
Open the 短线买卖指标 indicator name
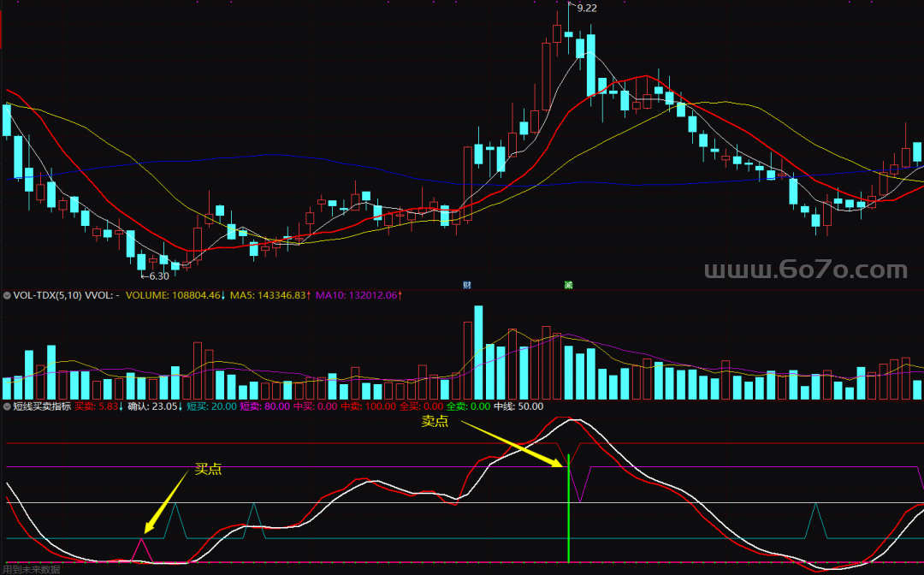point(41,406)
